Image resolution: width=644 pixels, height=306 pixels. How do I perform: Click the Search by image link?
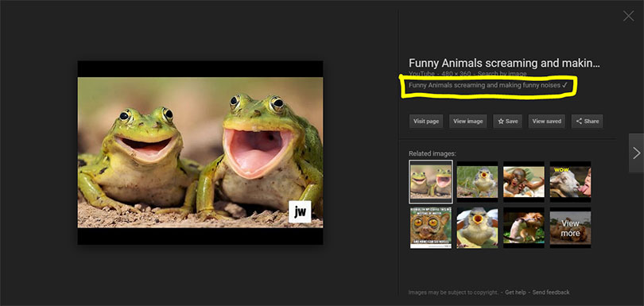[502, 74]
